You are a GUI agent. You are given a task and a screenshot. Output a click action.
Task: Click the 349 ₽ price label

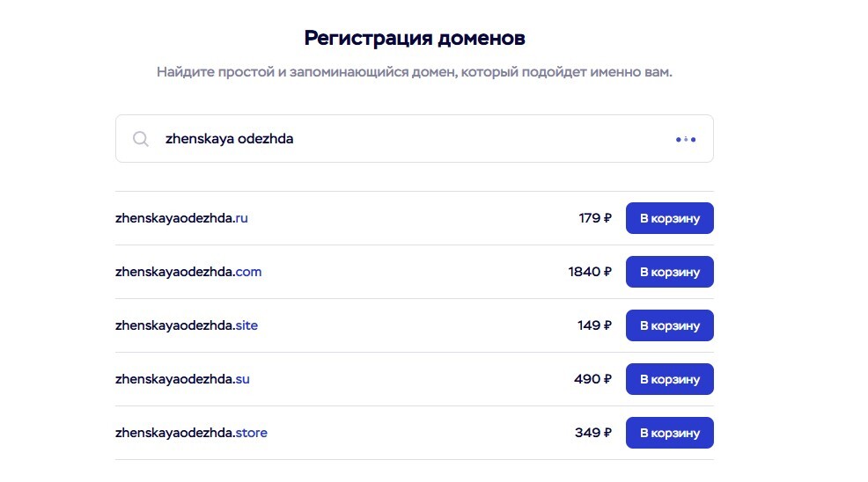coord(593,433)
